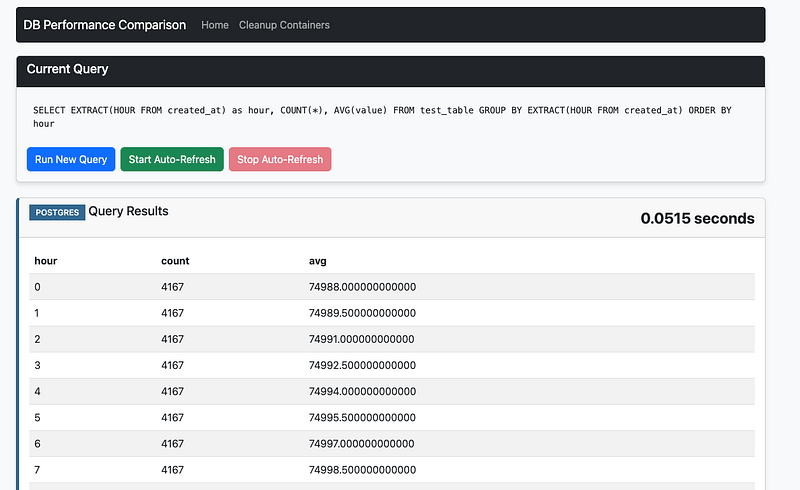Click the 0.0515 seconds timing value
This screenshot has width=800, height=490.
click(x=697, y=218)
